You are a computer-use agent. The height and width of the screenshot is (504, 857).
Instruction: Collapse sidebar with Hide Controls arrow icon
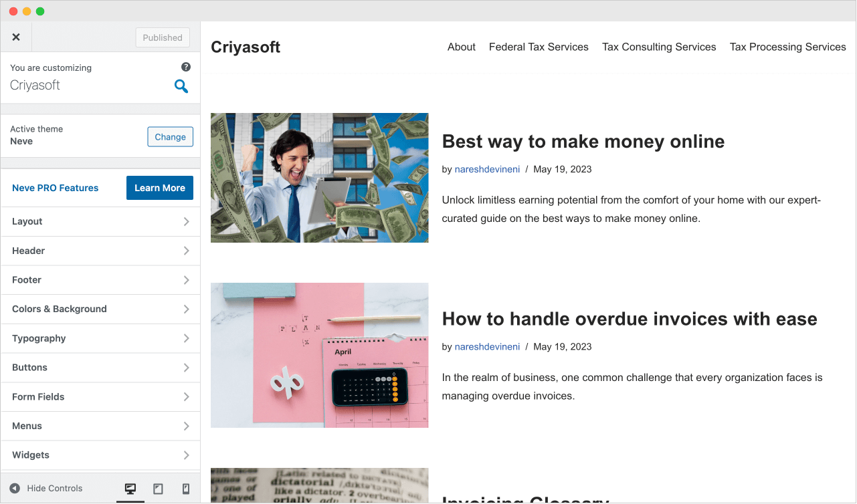15,489
